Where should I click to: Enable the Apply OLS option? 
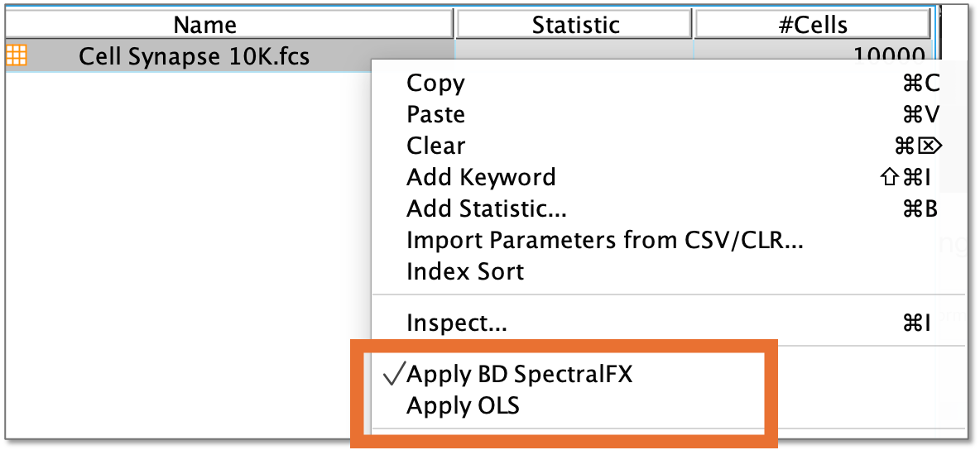coord(463,405)
